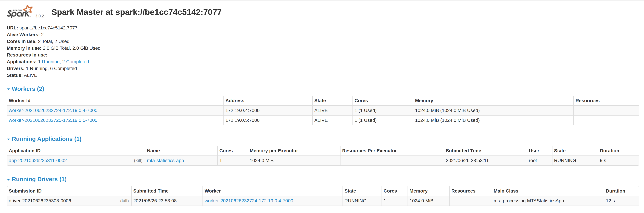
Task: Open the Running applications link
Action: coord(50,62)
